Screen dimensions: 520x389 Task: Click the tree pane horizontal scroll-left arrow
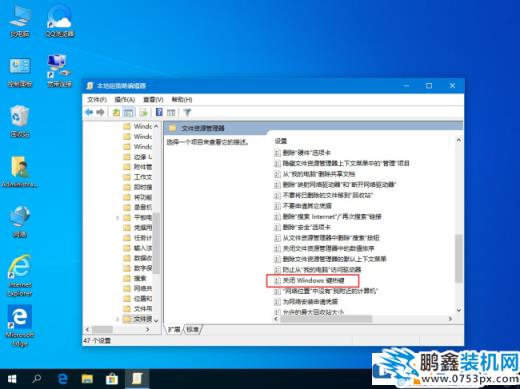click(x=87, y=329)
